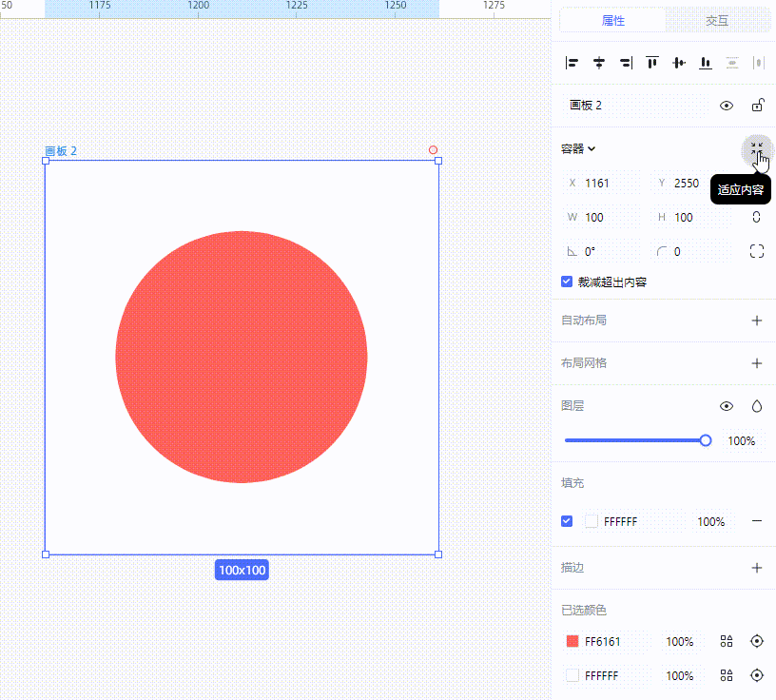Click the 100x100 size badge below frame
Screen dimensions: 776x700
242,570
